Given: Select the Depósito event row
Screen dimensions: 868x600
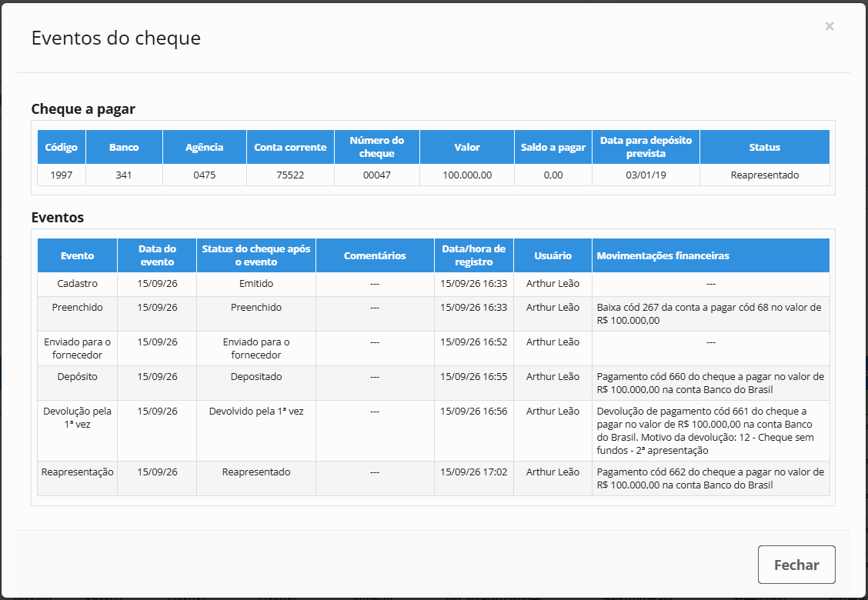Looking at the screenshot, I should click(x=433, y=383).
